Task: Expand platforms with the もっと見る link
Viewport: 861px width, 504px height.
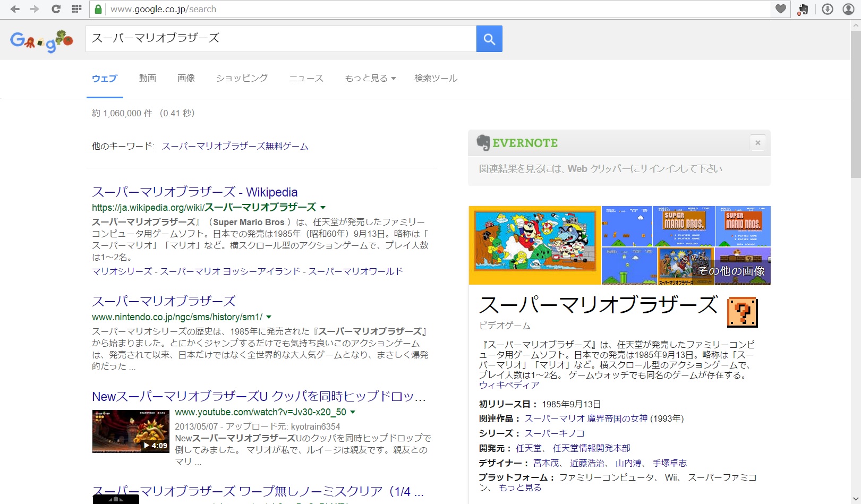Action: click(x=520, y=488)
